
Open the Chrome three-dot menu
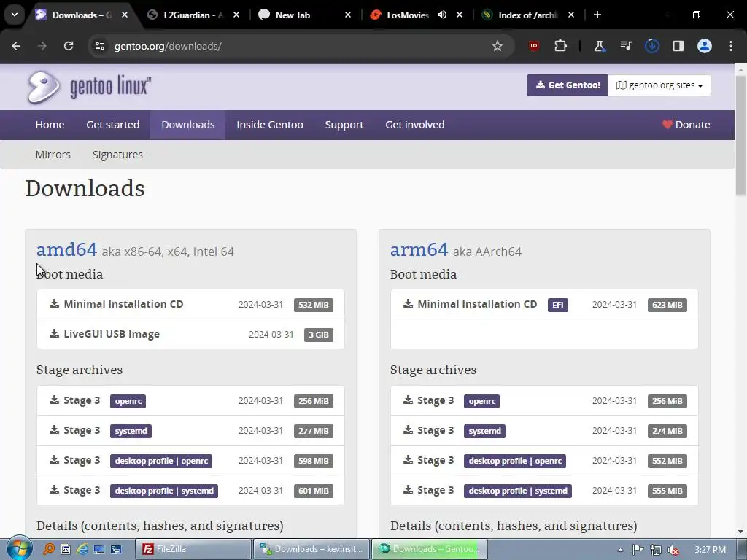click(x=731, y=46)
